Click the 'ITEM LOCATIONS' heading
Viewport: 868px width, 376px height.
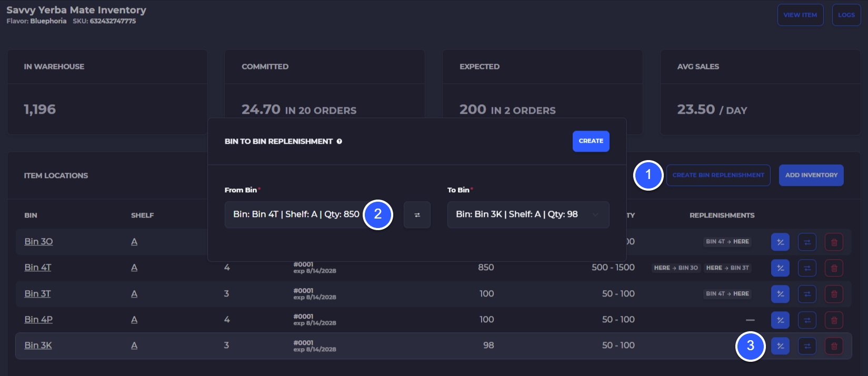pos(56,175)
